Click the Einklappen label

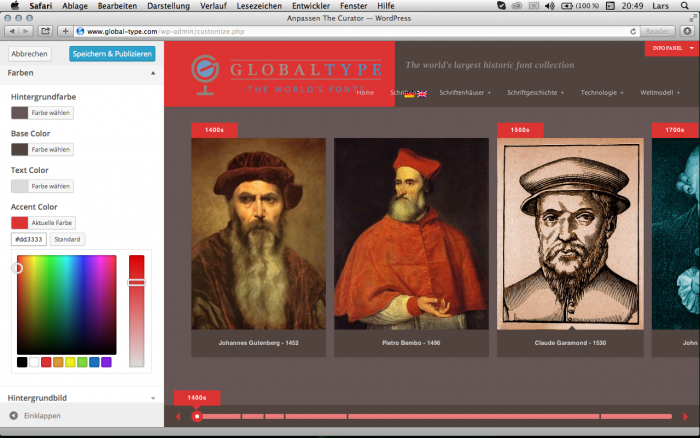pyautogui.click(x=42, y=416)
